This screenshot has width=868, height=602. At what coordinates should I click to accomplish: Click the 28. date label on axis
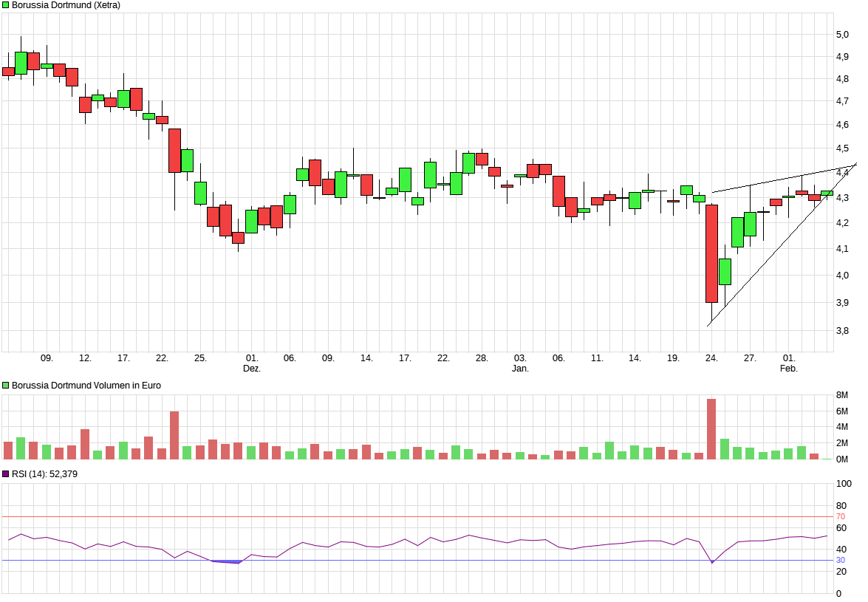(x=482, y=358)
